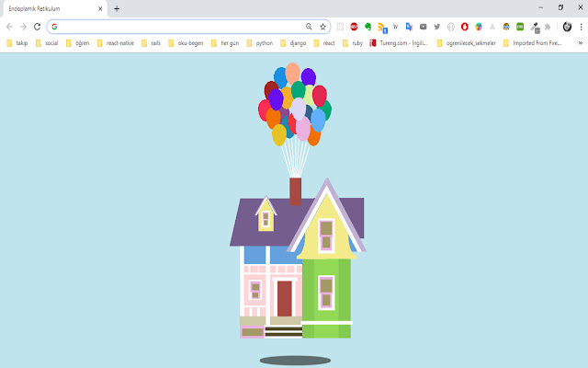Open a new tab with the plus button
Viewport: 588px width, 368px height.
click(117, 8)
